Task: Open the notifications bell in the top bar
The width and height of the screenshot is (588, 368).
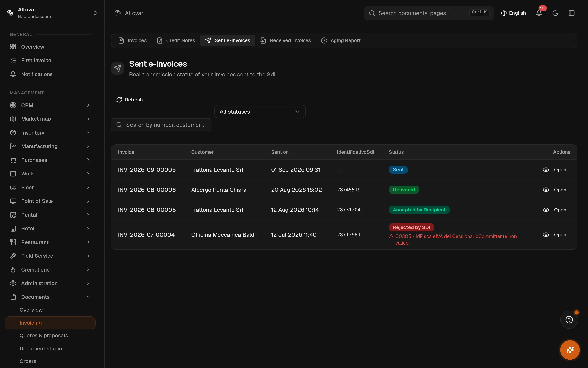Action: click(x=539, y=13)
